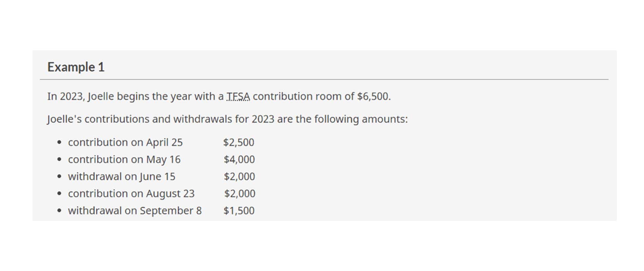
Task: Select the "contribution on August 23" text
Action: pyautogui.click(x=131, y=193)
